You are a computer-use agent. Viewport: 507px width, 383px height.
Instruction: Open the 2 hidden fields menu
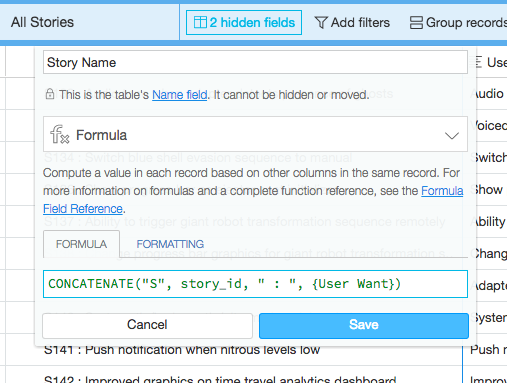click(x=244, y=23)
